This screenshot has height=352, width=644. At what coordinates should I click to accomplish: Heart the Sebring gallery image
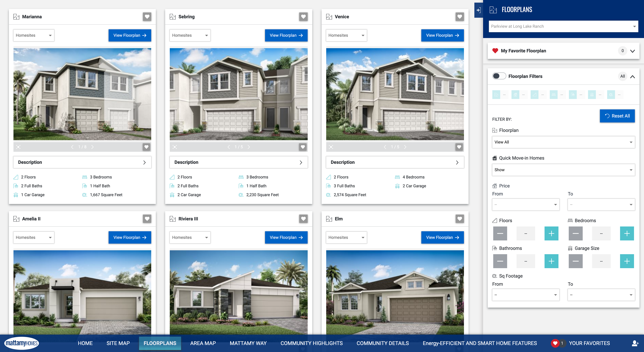tap(303, 147)
